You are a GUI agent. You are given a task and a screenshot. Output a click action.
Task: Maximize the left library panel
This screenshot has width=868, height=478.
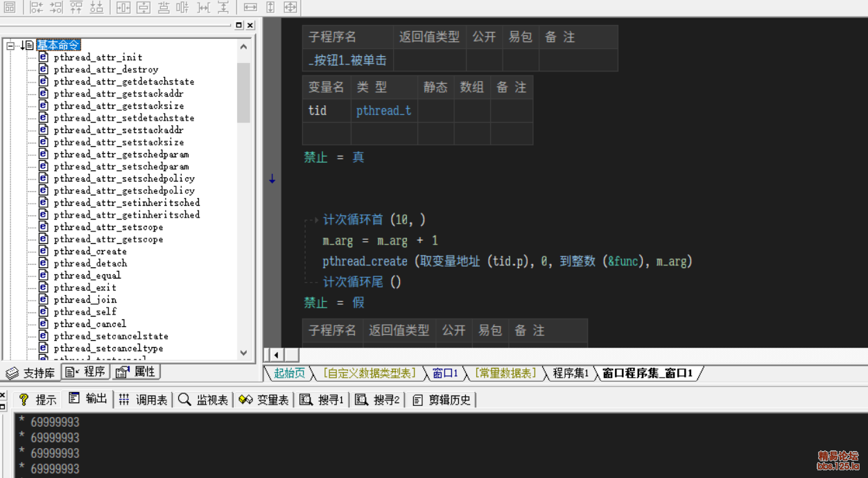click(239, 26)
